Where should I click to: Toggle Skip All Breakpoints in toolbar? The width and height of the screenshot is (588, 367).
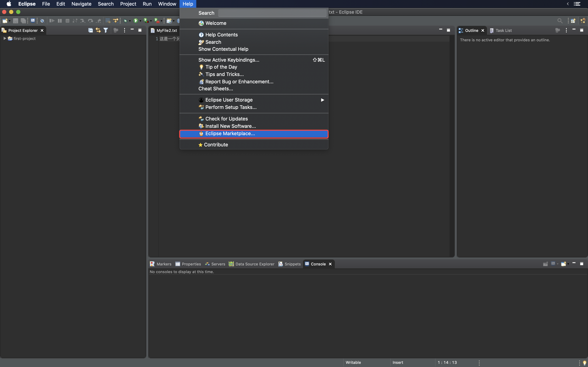click(42, 21)
